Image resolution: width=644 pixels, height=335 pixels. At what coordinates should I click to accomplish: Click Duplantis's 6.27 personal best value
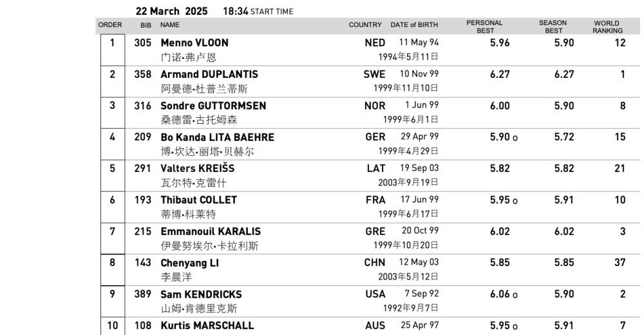pyautogui.click(x=500, y=74)
